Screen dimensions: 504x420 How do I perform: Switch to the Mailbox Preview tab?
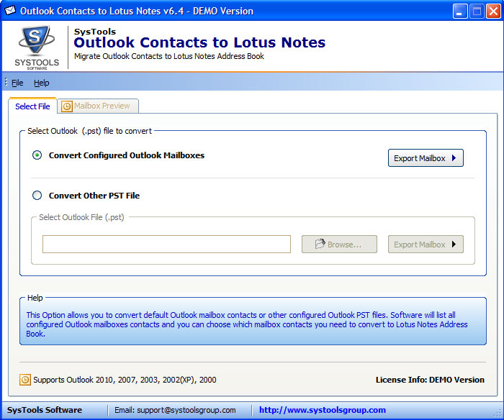102,106
